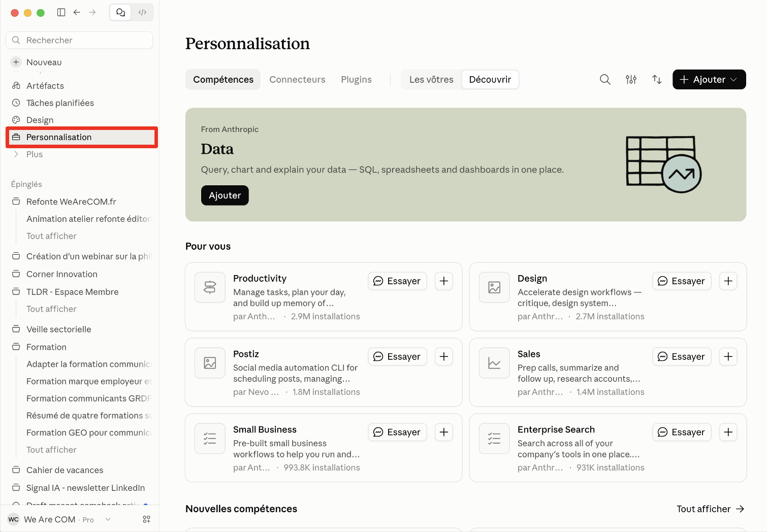Image resolution: width=767 pixels, height=532 pixels.
Task: Select the Plugins tab
Action: coord(356,80)
